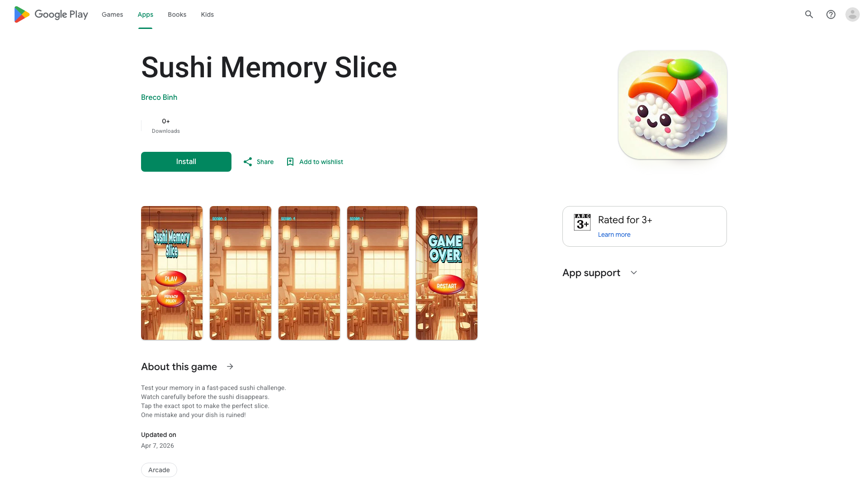
Task: Switch to the Games tab
Action: [112, 14]
